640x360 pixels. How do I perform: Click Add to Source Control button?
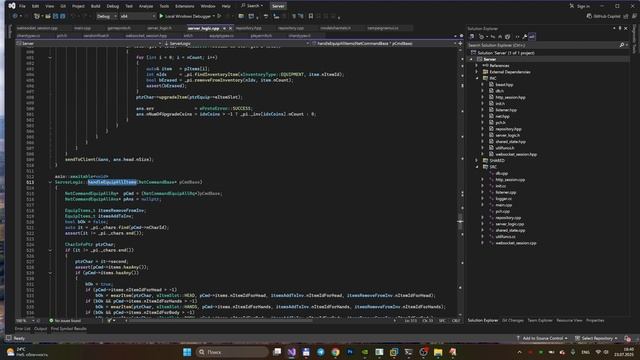[542, 338]
